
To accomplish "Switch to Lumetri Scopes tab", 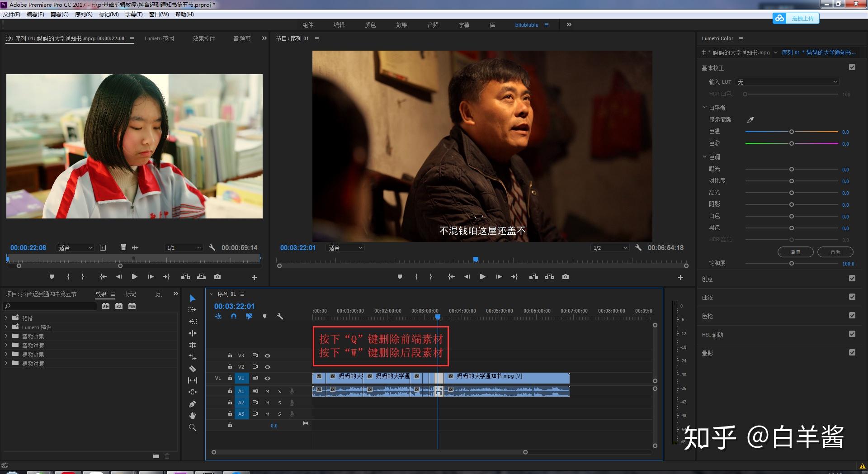I will click(159, 39).
